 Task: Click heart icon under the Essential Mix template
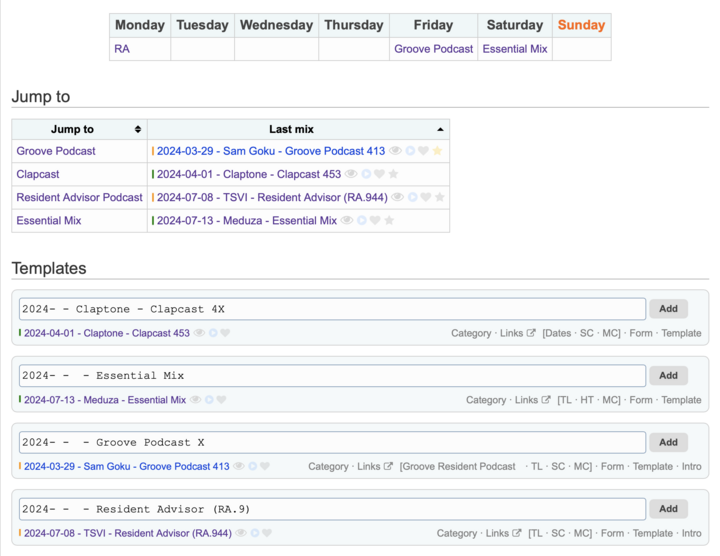(x=221, y=400)
